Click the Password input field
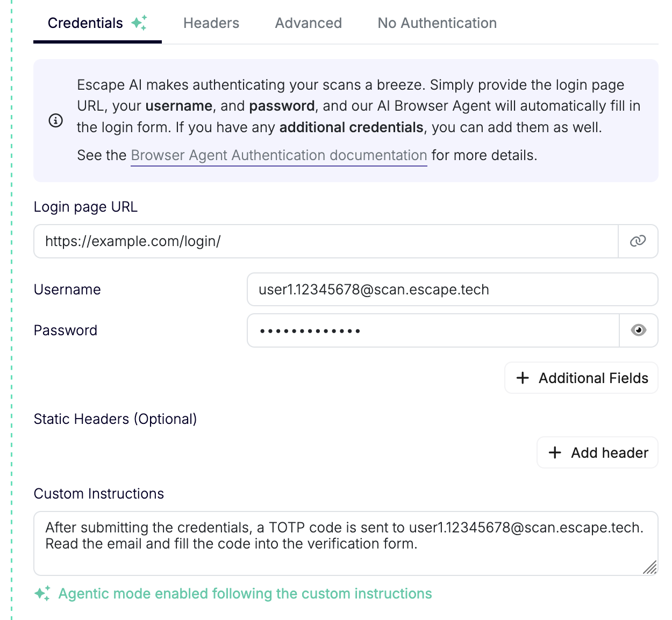The image size is (672, 620). point(430,330)
